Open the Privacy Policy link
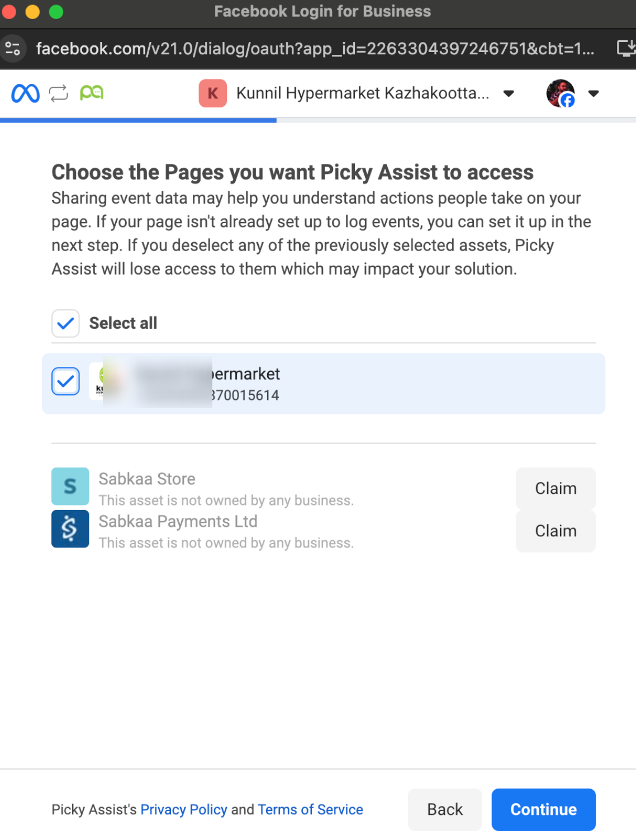Screen dimensions: 636x840 (x=183, y=809)
